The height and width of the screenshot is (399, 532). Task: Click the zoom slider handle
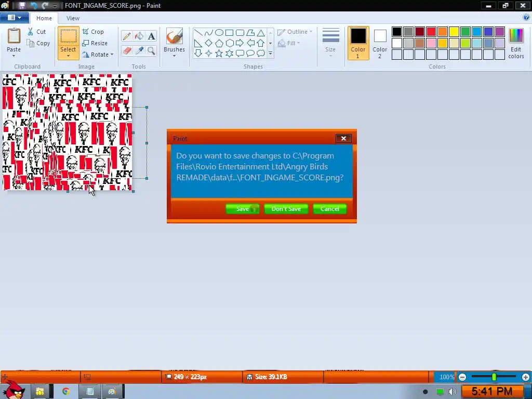point(494,377)
